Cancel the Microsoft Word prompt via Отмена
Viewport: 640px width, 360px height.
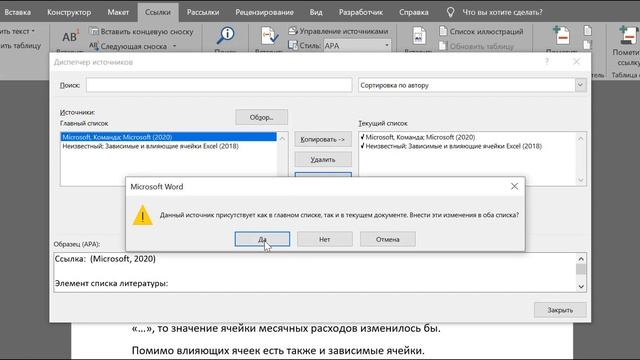click(388, 239)
